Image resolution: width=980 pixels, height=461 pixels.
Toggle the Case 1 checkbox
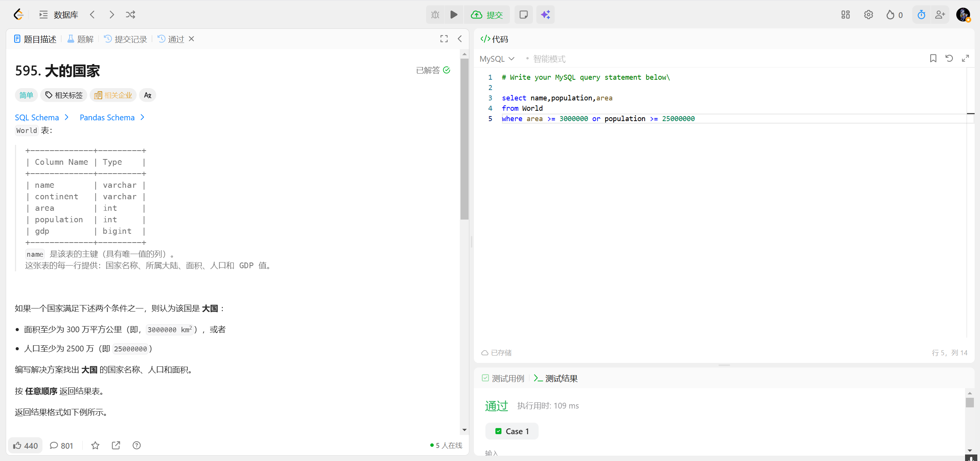click(x=498, y=431)
